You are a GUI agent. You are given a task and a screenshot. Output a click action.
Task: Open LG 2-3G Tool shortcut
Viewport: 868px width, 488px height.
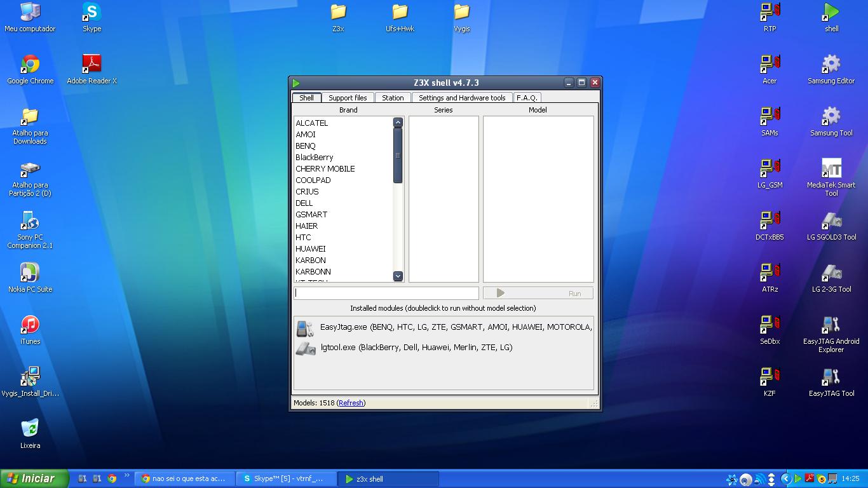[831, 278]
